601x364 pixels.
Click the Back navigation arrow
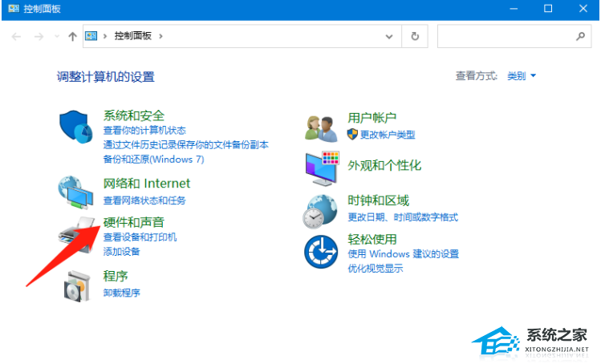pos(16,36)
